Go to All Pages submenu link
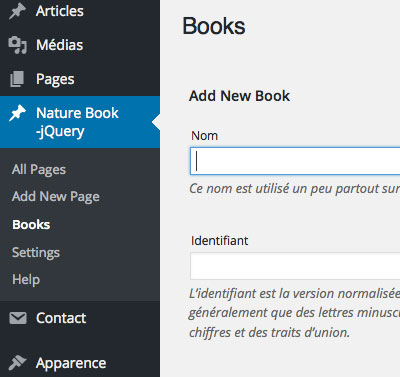The image size is (400, 377). click(39, 170)
